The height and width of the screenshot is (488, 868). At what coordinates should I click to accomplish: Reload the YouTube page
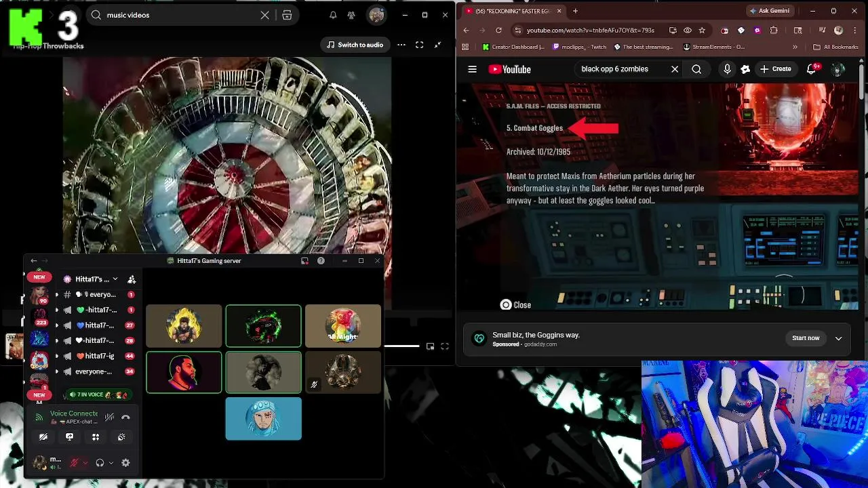click(498, 30)
